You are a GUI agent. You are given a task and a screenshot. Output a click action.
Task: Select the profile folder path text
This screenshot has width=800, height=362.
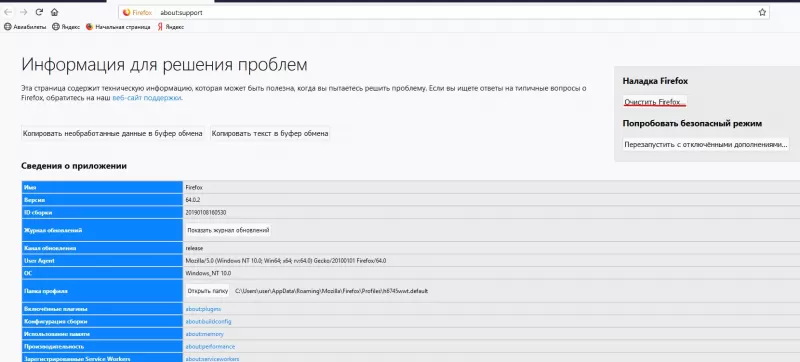(x=331, y=291)
